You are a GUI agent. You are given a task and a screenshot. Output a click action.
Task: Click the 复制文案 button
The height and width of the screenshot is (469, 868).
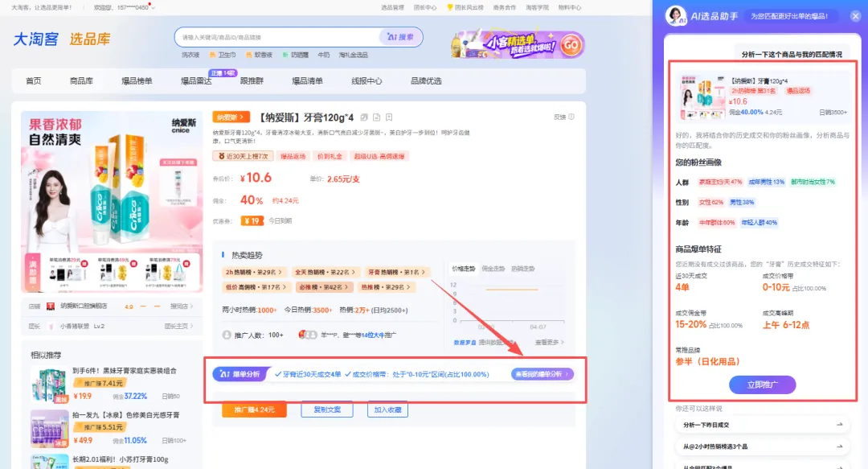pyautogui.click(x=327, y=409)
